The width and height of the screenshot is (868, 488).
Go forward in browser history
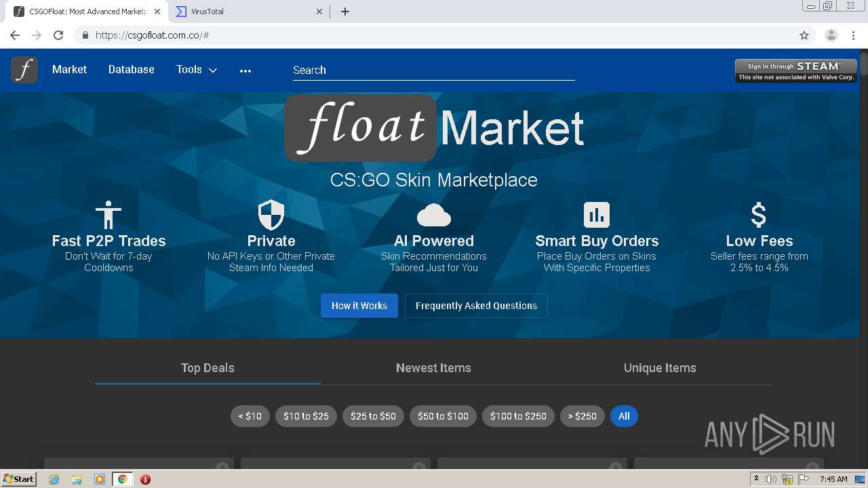[37, 35]
